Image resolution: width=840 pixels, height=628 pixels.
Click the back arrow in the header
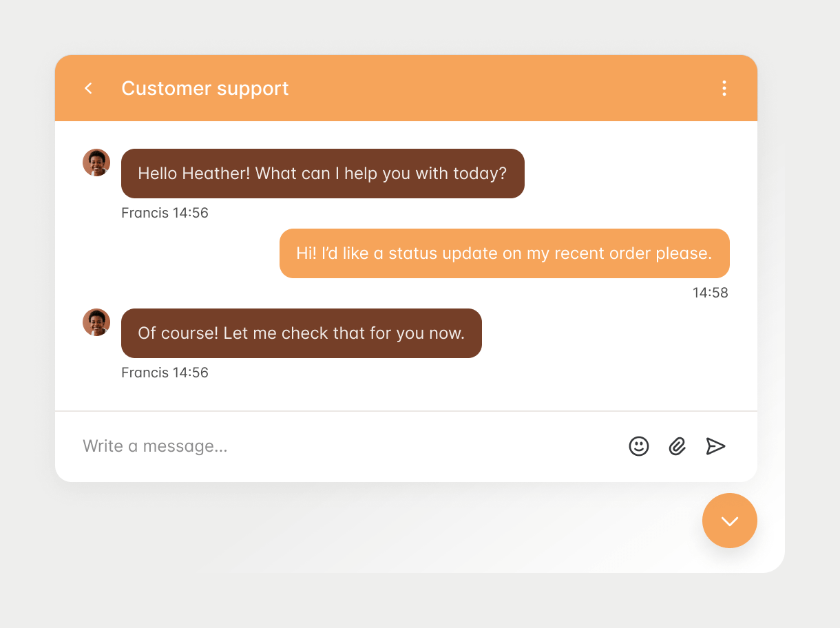tap(88, 88)
